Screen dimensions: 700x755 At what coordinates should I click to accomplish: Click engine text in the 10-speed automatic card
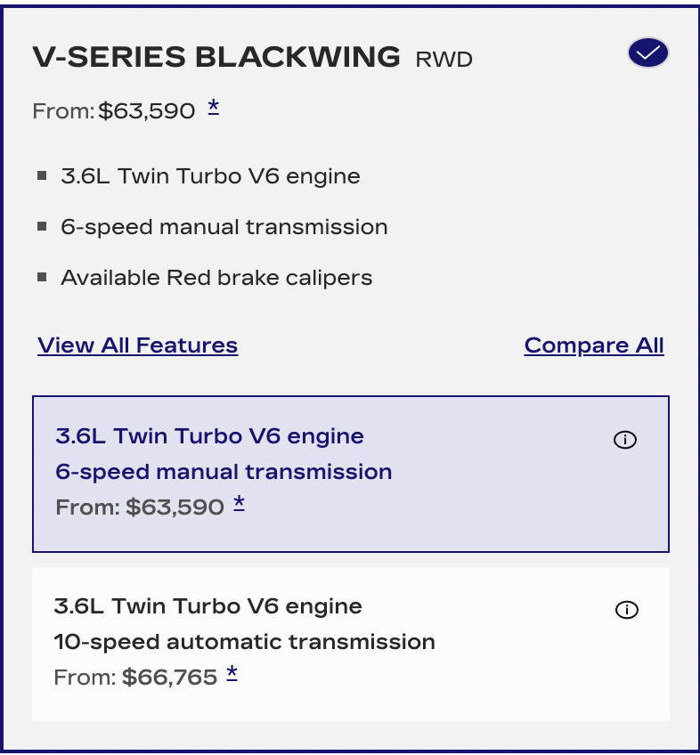pyautogui.click(x=208, y=607)
